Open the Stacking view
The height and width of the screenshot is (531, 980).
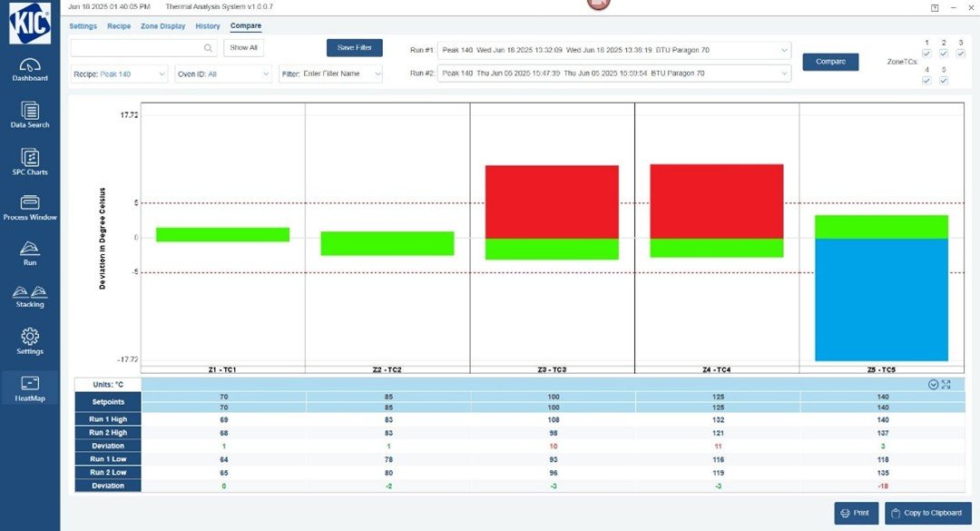point(30,297)
